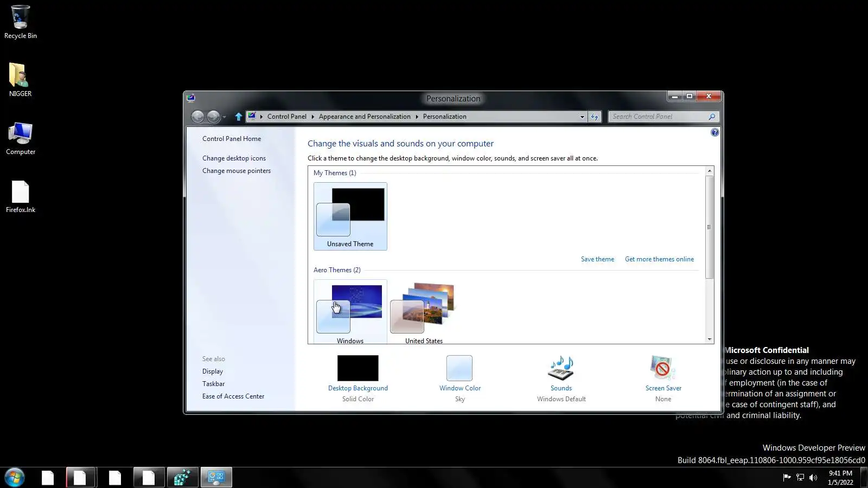Click the Personalization breadcrumb
Viewport: 868px width, 488px height.
coord(444,117)
